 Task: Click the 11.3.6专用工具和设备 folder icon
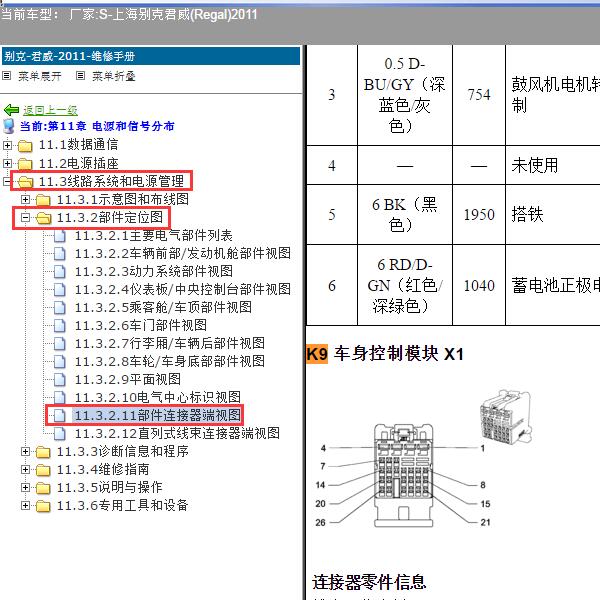point(43,506)
